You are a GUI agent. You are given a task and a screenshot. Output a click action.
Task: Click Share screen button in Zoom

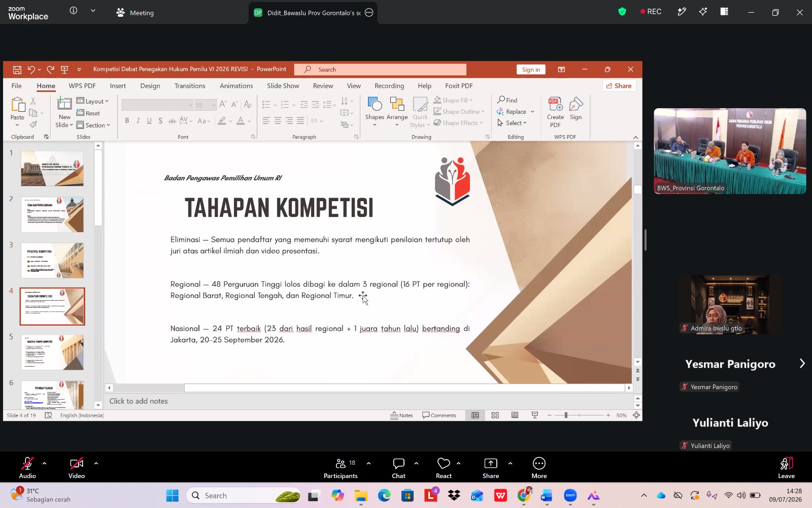(x=491, y=468)
